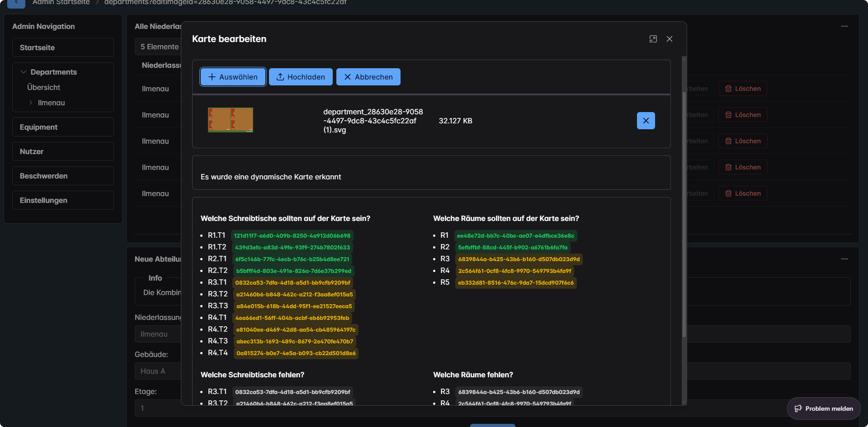Click desk ID tag for R3.T3

[294, 306]
